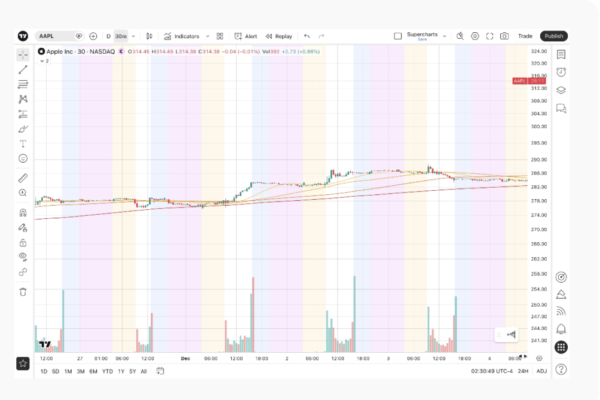Undo the last chart action

307,36
